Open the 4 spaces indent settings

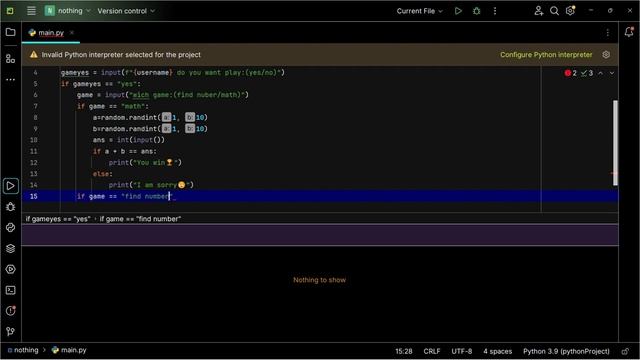(x=498, y=351)
